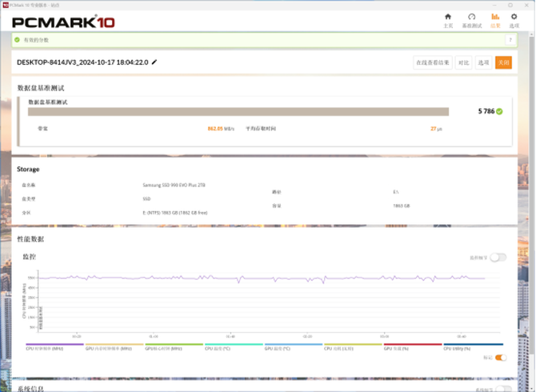Open the Benchmarks (基准测试) section
Image resolution: width=536 pixels, height=392 pixels.
(472, 20)
